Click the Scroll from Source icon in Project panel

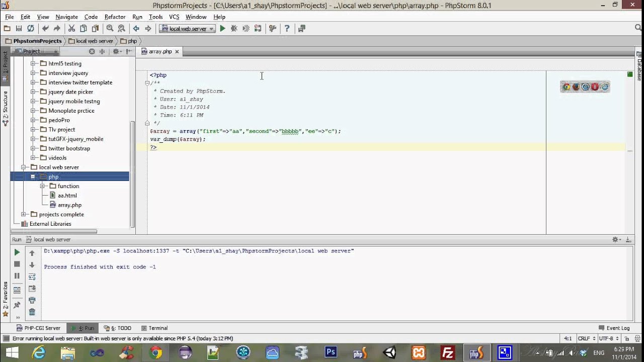(92, 51)
